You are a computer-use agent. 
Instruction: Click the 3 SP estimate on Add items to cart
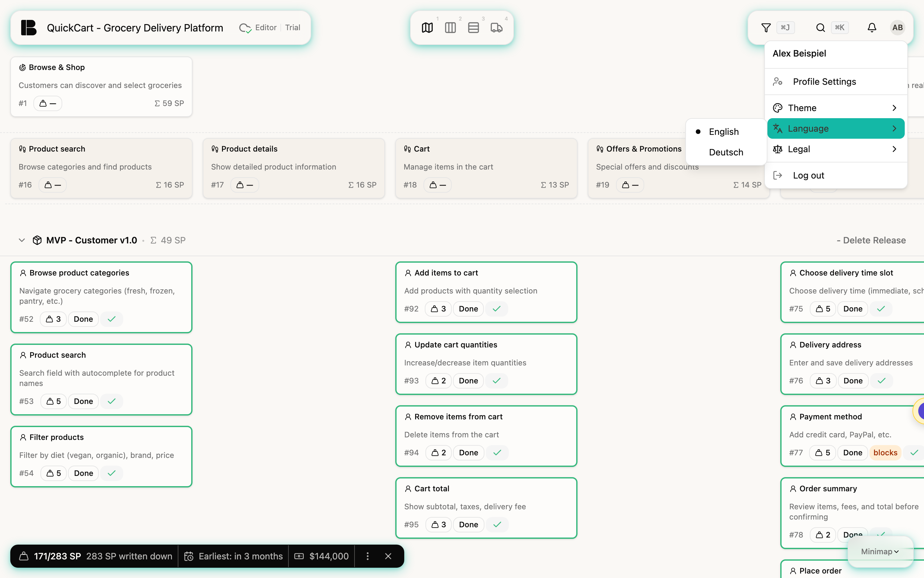click(438, 309)
